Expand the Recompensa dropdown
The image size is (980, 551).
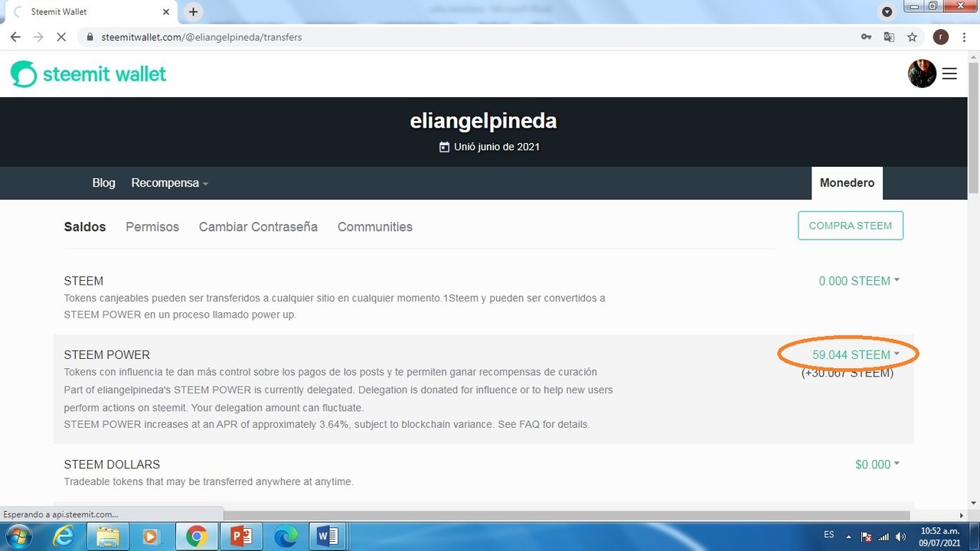click(x=169, y=183)
